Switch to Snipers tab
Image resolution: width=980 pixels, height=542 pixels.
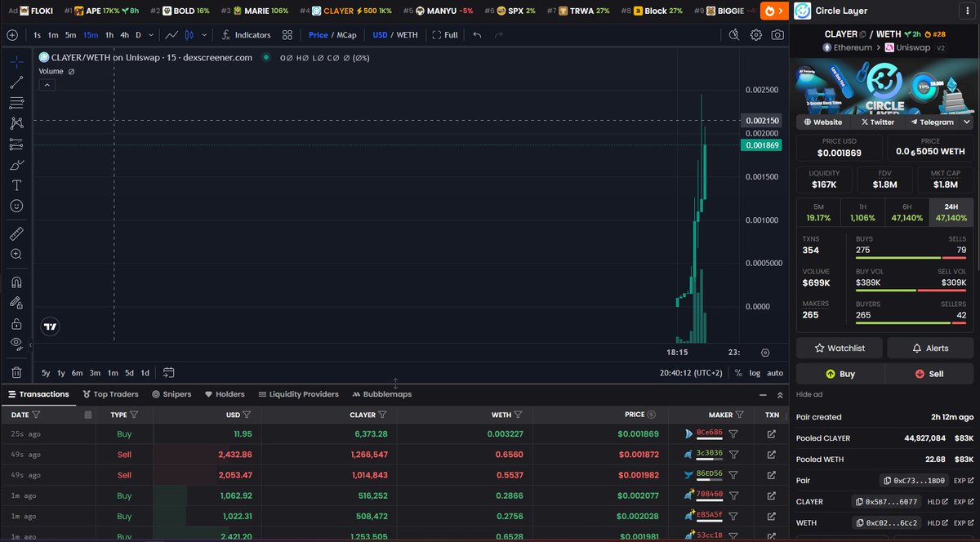coord(171,394)
